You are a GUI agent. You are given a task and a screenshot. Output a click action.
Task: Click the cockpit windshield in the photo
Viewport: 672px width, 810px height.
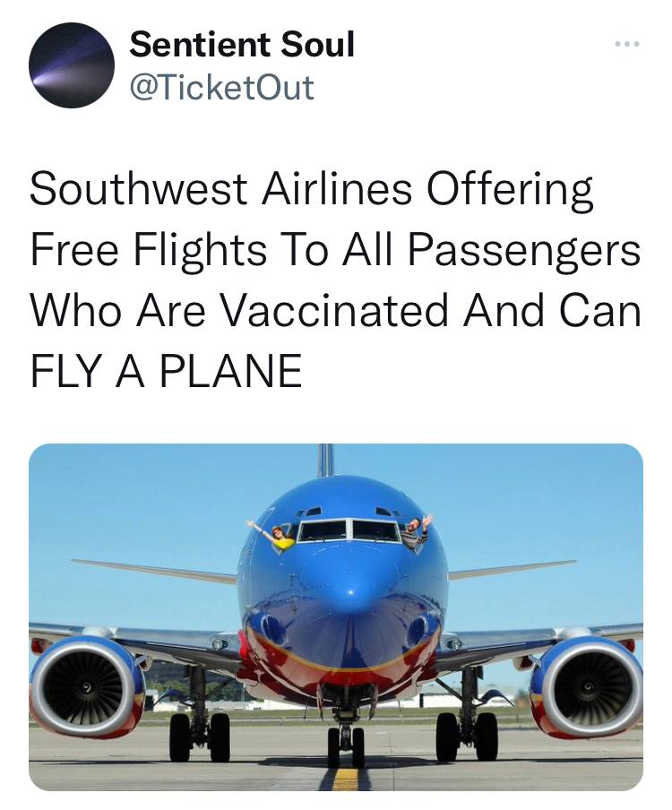[x=349, y=530]
